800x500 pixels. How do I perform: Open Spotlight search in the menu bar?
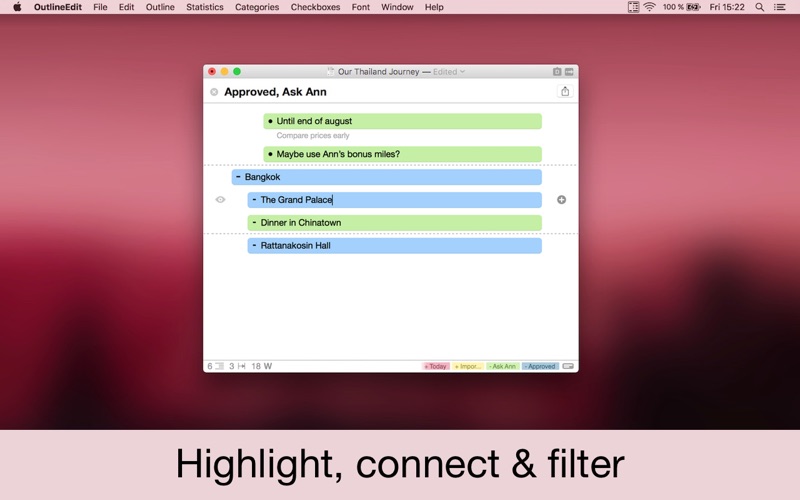pyautogui.click(x=760, y=7)
